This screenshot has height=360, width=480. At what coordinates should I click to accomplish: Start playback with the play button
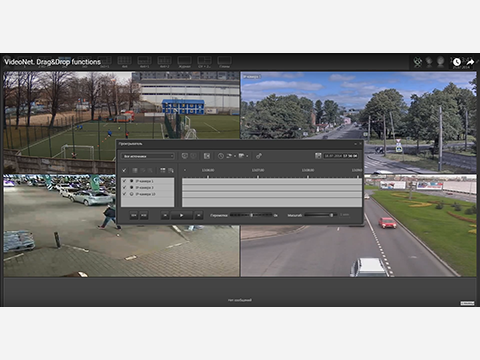[181, 215]
